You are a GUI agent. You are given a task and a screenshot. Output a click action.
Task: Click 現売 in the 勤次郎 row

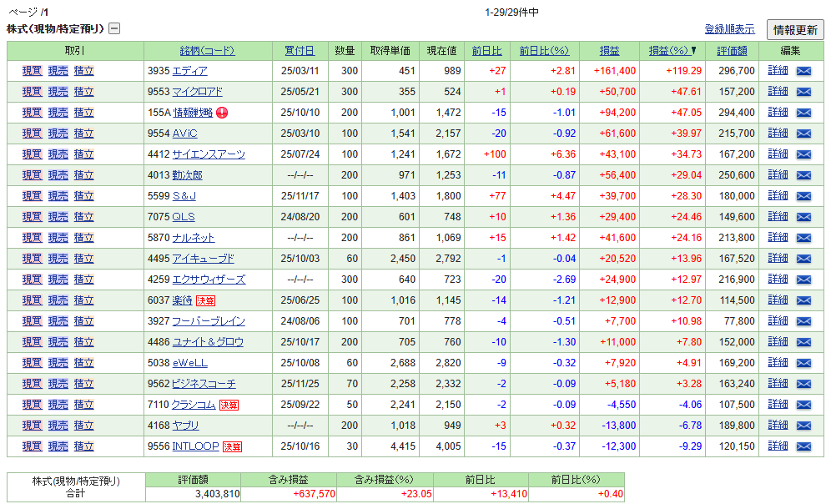click(58, 175)
